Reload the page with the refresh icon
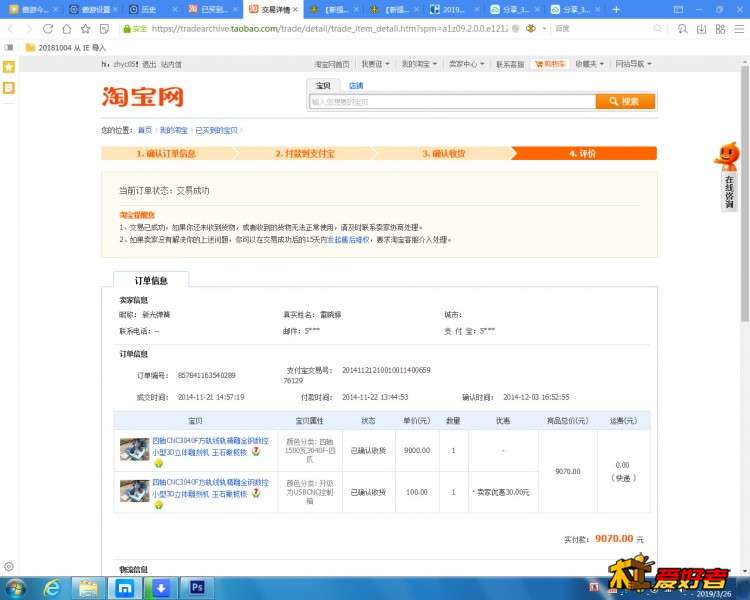Screen dimensions: 750x600 (x=48, y=29)
